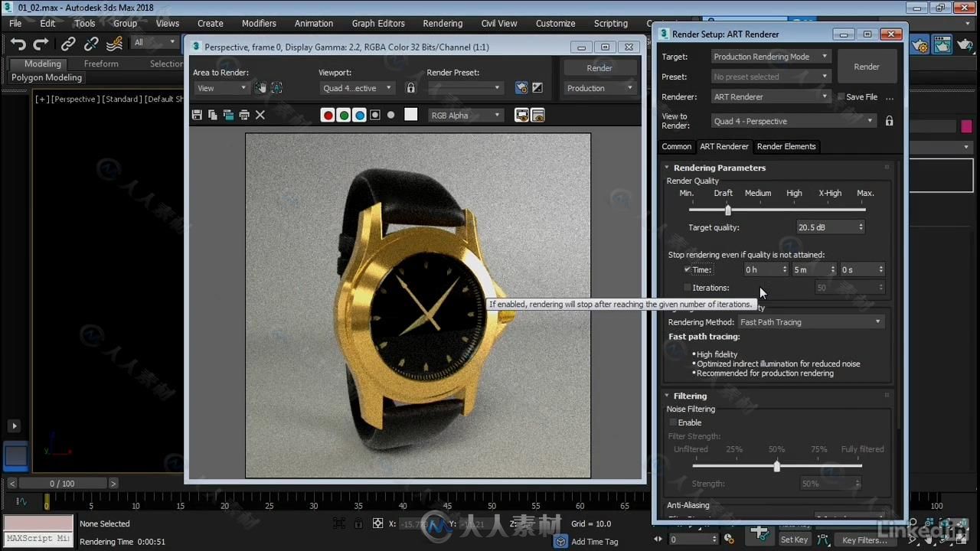This screenshot has width=980, height=551.
Task: Click Render button in rendered frame window
Action: click(x=599, y=67)
